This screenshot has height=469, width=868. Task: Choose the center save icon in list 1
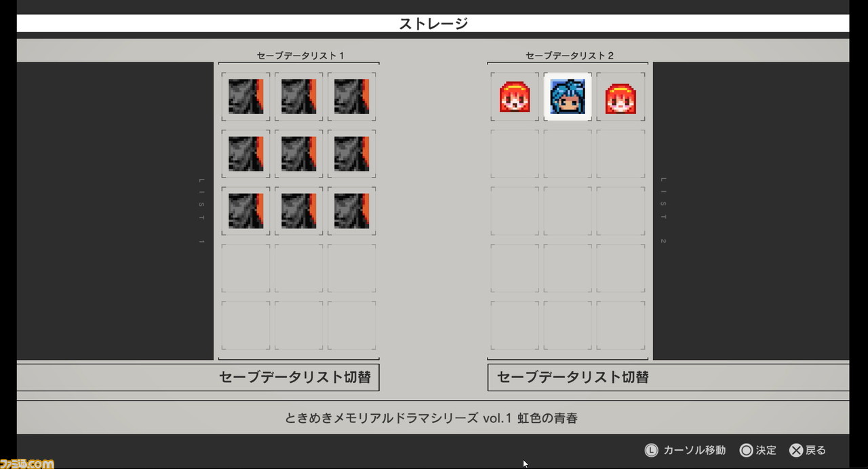pyautogui.click(x=298, y=154)
